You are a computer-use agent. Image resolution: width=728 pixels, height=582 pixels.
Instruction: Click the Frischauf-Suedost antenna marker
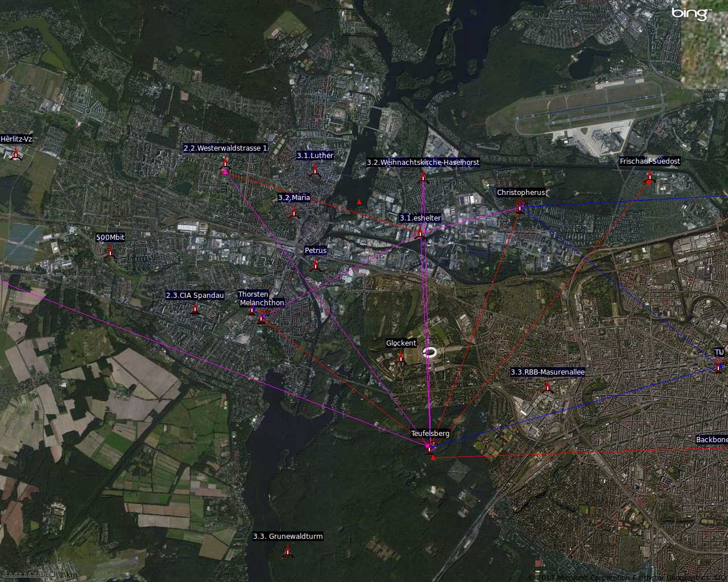pos(650,177)
